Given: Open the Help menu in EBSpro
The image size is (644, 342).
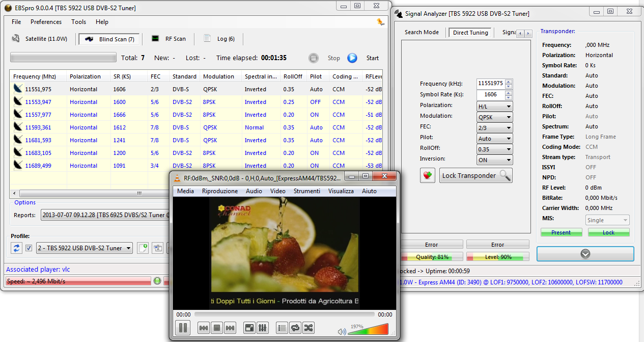Looking at the screenshot, I should pos(102,22).
